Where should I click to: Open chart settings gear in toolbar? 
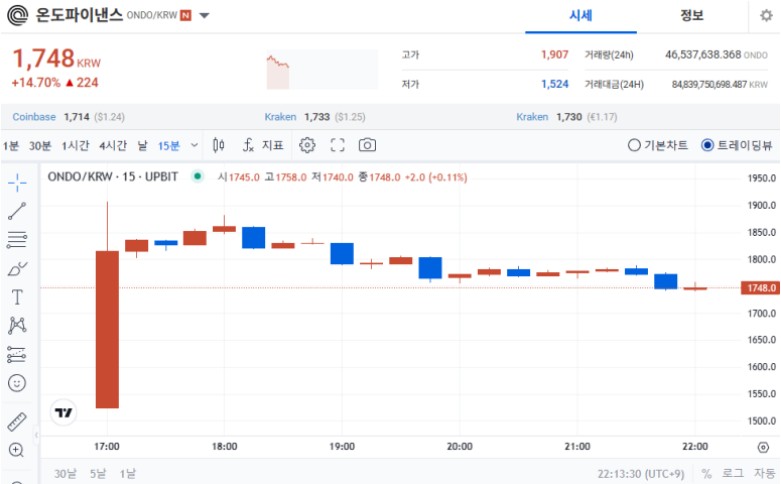[x=307, y=145]
